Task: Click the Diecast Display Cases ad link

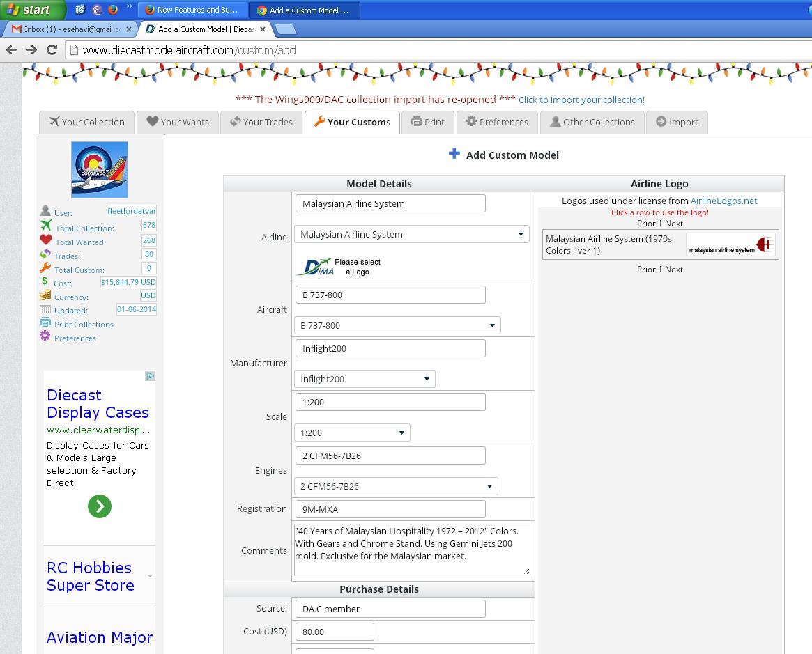Action: pos(98,403)
